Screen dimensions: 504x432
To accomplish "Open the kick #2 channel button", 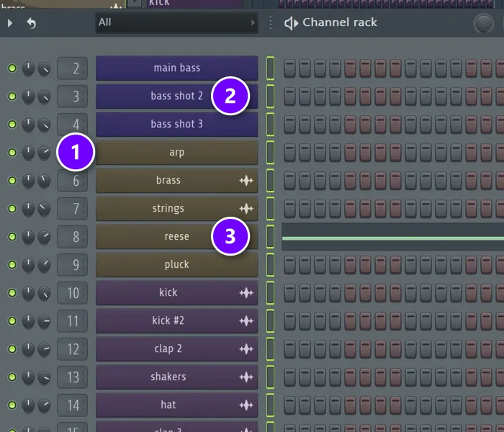I will point(176,320).
